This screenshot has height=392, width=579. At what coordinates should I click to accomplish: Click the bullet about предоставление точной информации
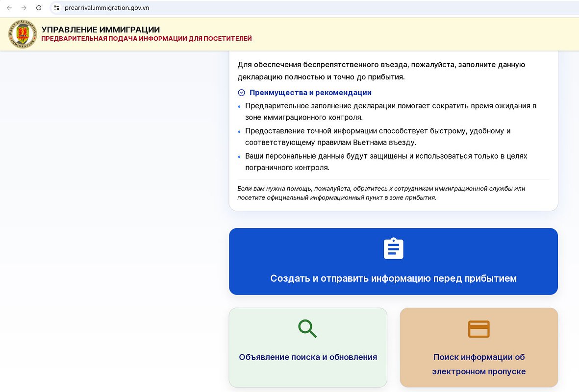coord(378,137)
